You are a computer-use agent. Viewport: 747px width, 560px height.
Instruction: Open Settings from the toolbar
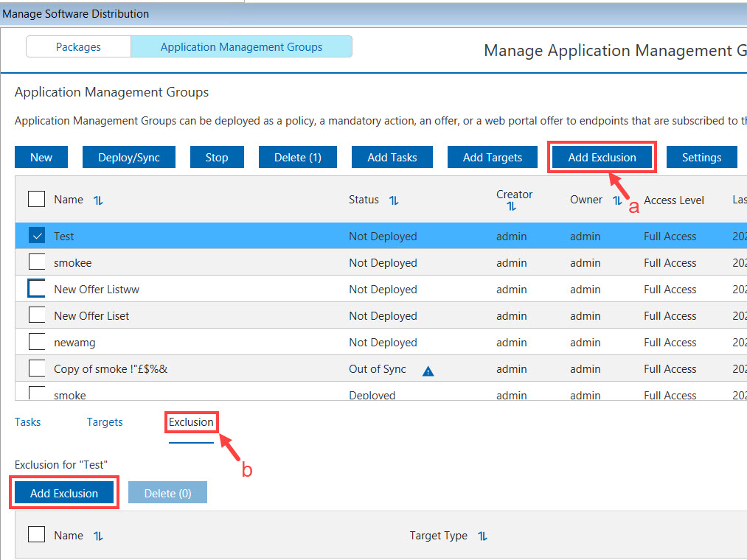tap(701, 157)
